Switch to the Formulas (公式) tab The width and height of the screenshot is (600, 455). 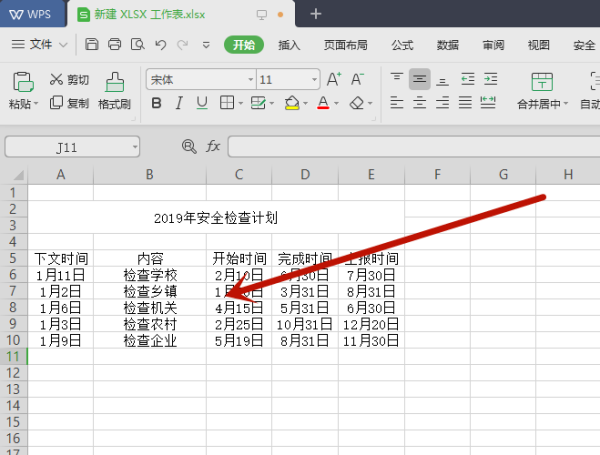pyautogui.click(x=402, y=45)
